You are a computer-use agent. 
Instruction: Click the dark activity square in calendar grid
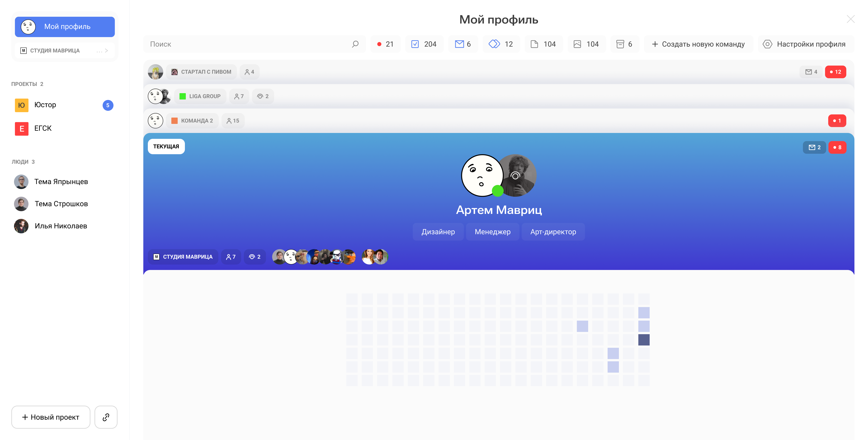point(644,340)
